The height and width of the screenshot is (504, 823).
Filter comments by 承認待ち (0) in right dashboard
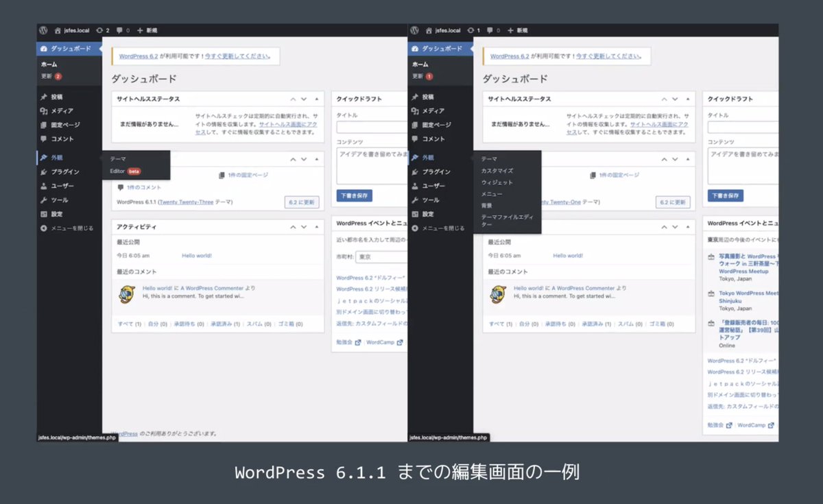[x=561, y=324]
